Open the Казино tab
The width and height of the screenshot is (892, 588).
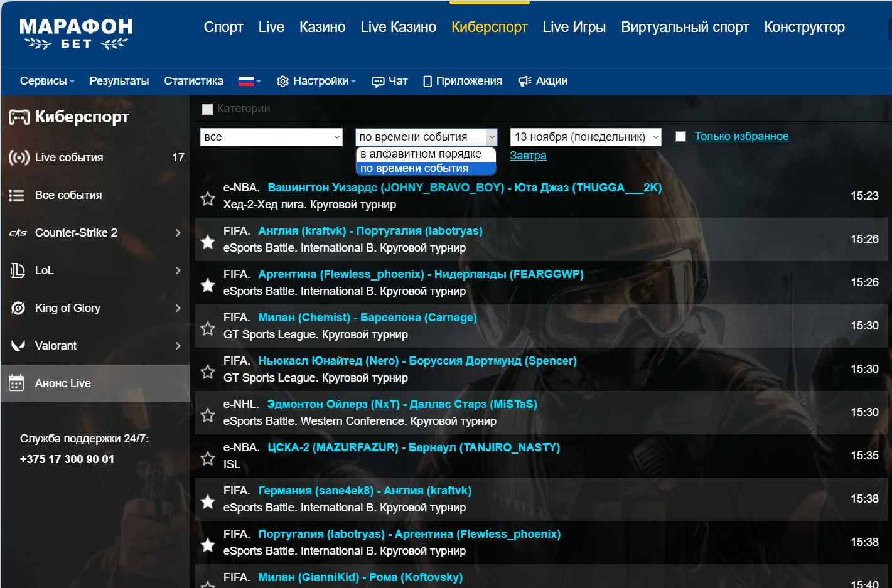click(323, 27)
